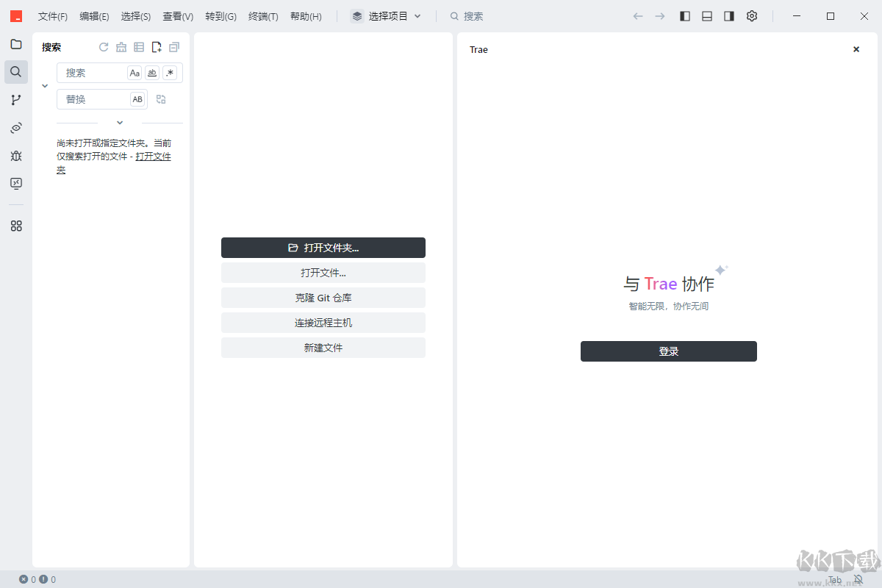882x588 pixels.
Task: Open Source Control view icon
Action: (15, 100)
